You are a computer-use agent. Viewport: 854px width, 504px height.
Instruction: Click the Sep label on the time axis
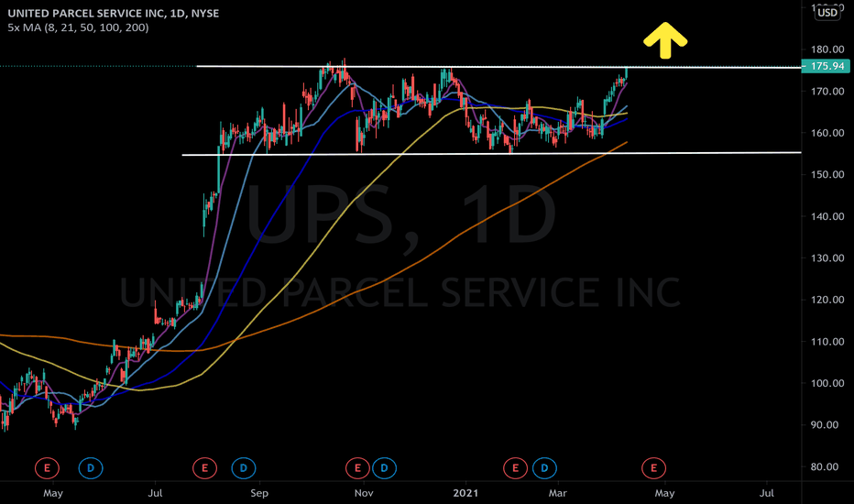(x=259, y=493)
